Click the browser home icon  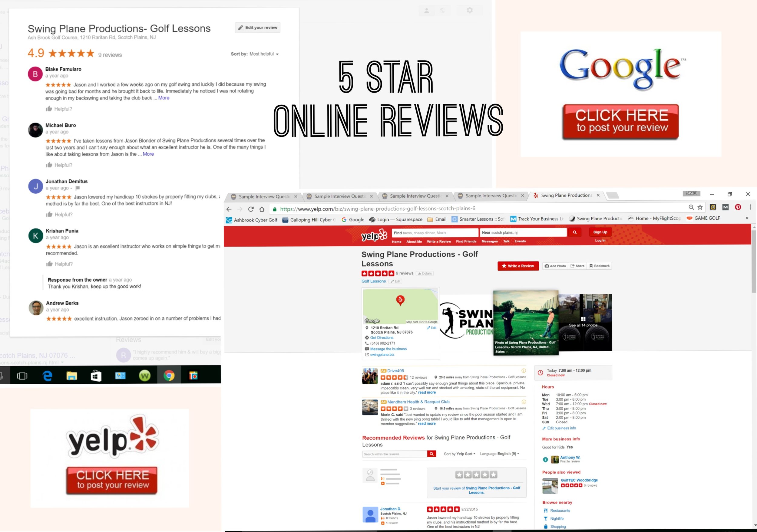tap(262, 209)
